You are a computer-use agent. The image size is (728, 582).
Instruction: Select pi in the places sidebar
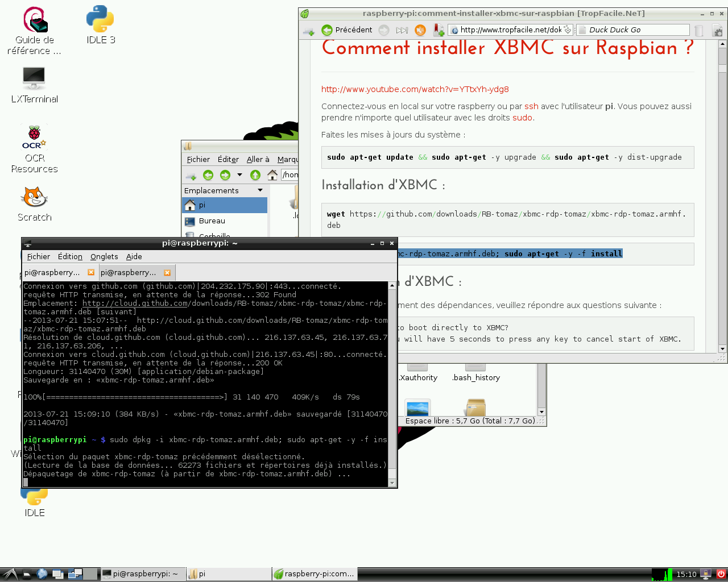click(x=225, y=205)
